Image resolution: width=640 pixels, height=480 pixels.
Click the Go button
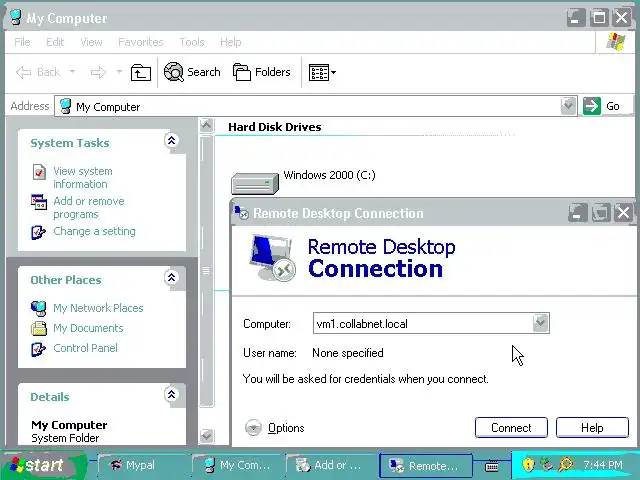point(602,106)
